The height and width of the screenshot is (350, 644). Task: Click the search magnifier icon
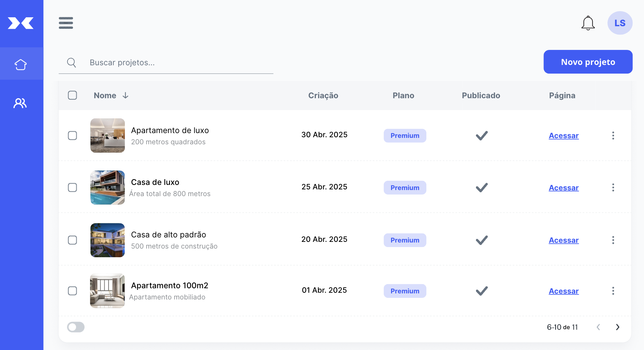(72, 63)
